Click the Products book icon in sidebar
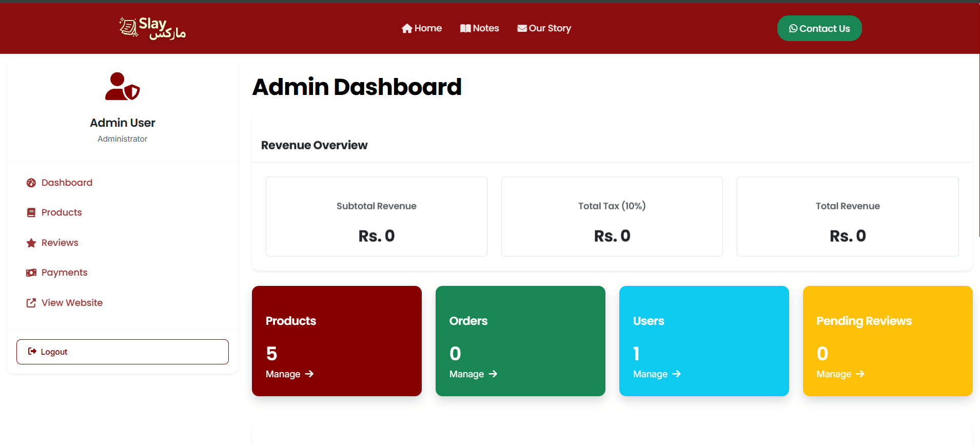 coord(31,212)
